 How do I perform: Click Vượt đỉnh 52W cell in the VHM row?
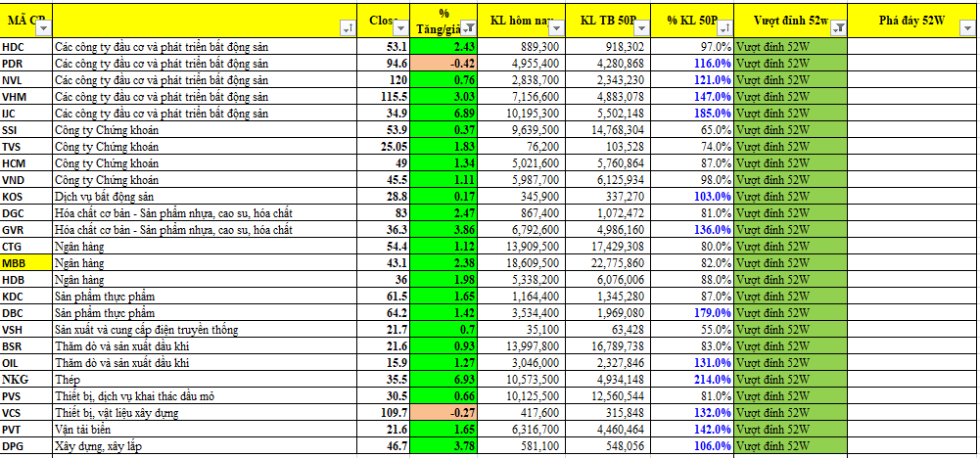coord(791,97)
